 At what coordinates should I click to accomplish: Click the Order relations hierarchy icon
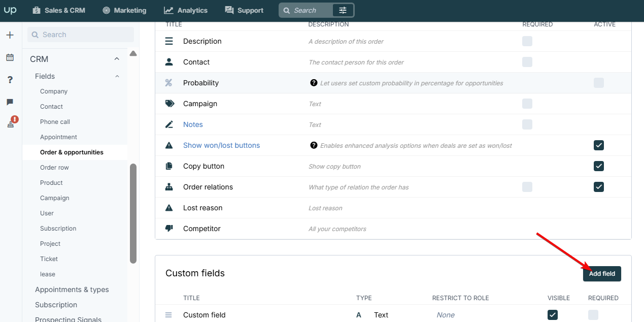click(169, 187)
